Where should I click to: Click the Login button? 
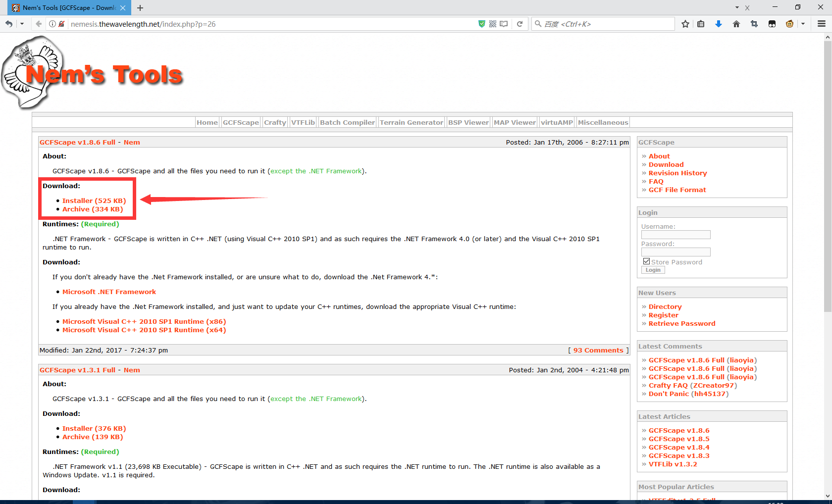click(x=653, y=270)
